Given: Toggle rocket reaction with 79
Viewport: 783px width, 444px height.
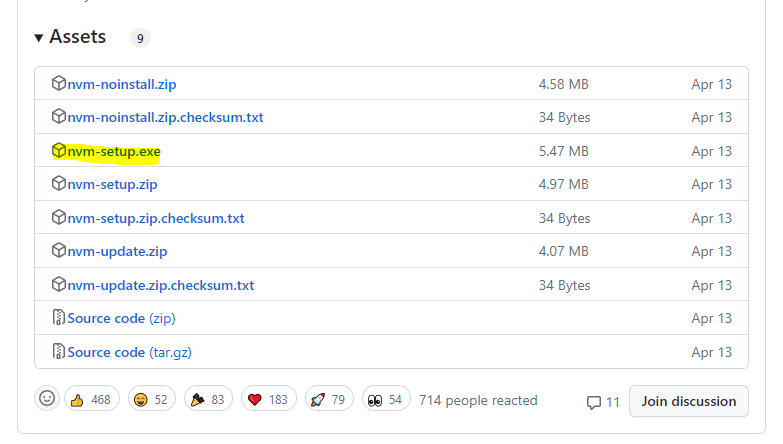Looking at the screenshot, I should [329, 399].
